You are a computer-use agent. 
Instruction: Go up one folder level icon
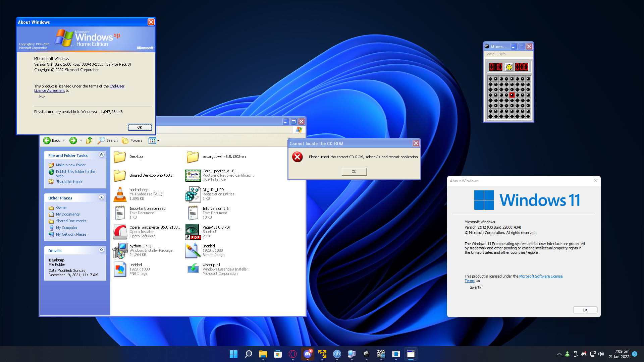[89, 140]
